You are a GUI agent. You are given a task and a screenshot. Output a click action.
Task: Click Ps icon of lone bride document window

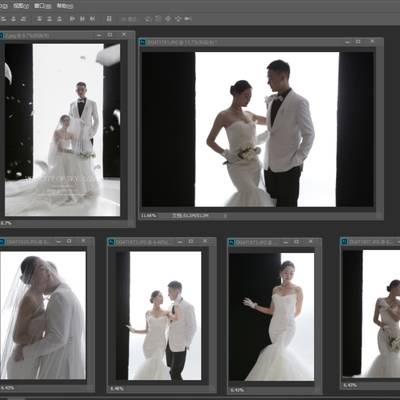click(231, 242)
